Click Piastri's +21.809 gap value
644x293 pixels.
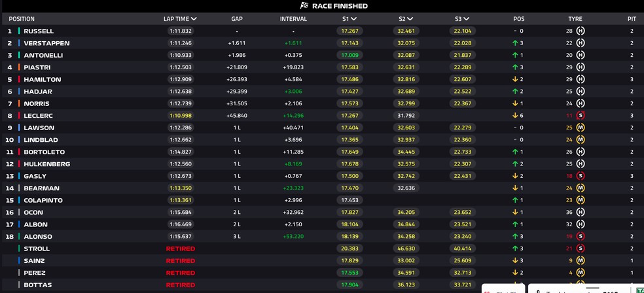pyautogui.click(x=237, y=67)
